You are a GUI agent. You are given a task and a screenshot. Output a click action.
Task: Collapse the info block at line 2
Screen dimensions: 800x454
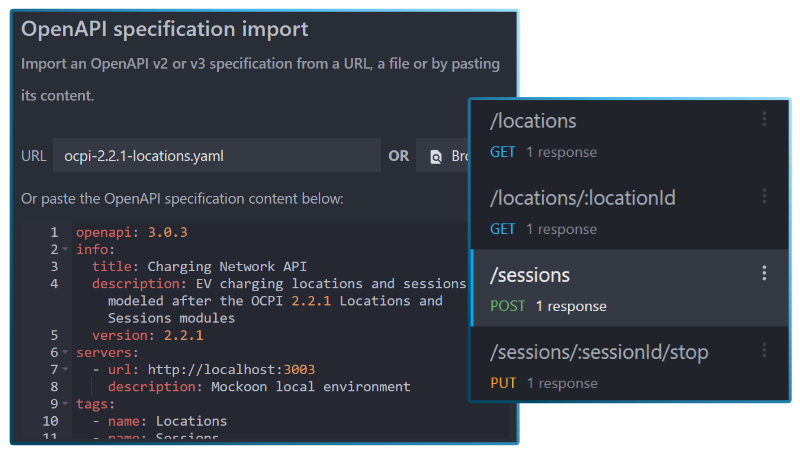(x=65, y=249)
